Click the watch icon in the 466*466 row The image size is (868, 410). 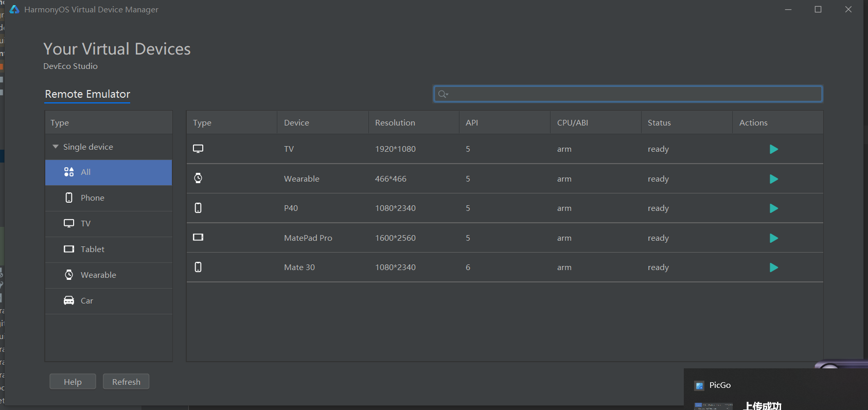(x=198, y=178)
